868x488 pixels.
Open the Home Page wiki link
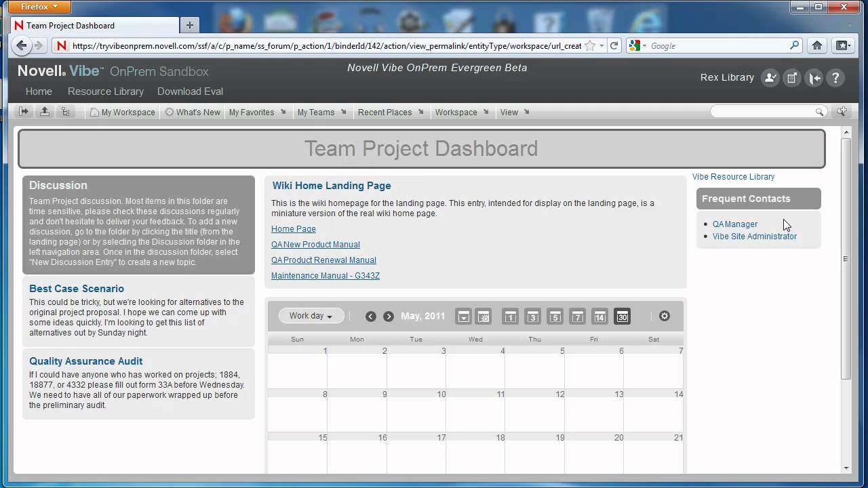[x=294, y=229]
